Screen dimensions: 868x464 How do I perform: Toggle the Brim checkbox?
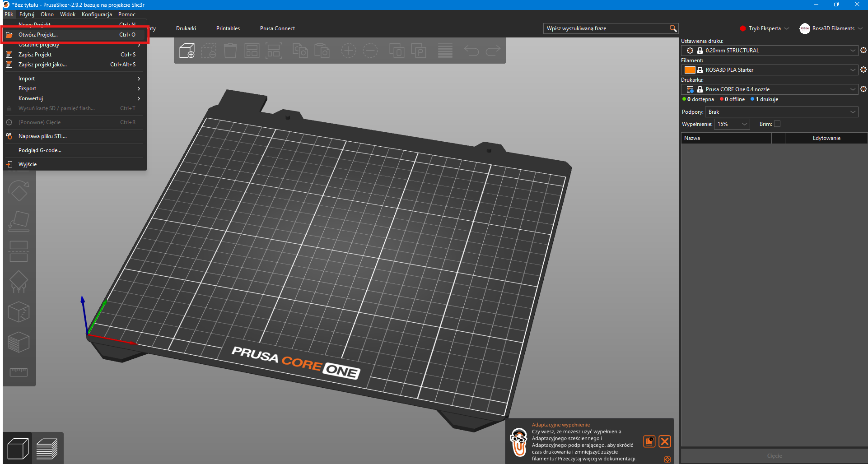[x=777, y=124]
